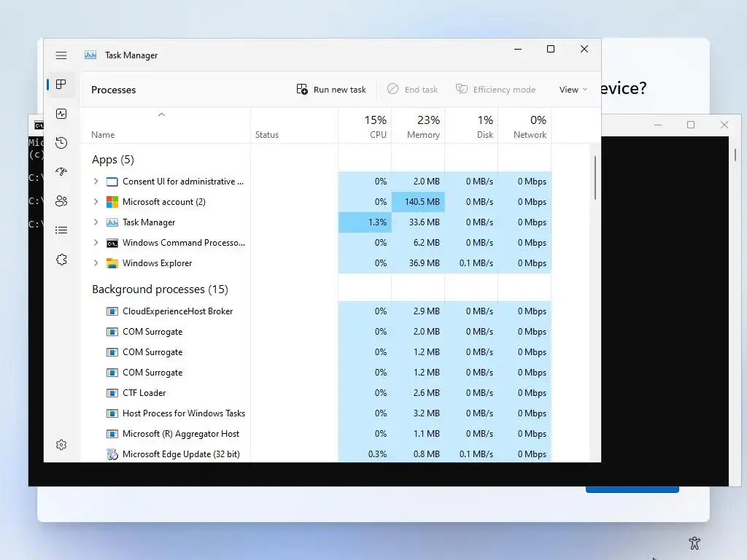Click the Microsoft (R) Aggregator Host icon
Screen dimensions: 747x560
point(112,435)
